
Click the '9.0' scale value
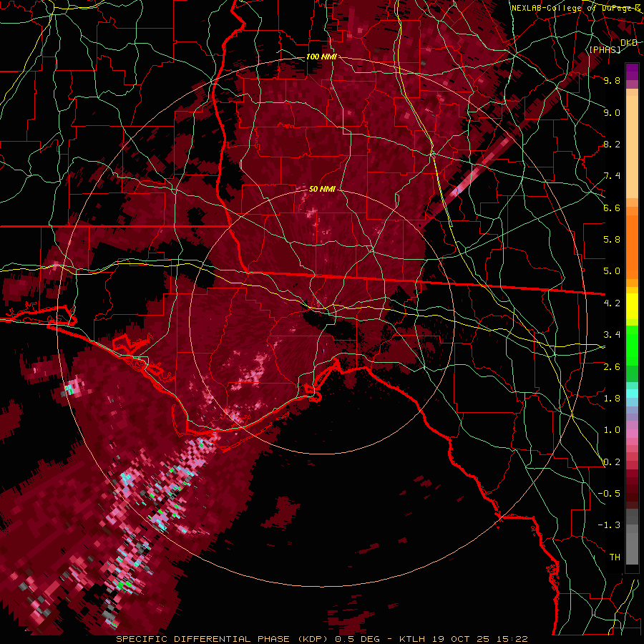click(x=612, y=112)
